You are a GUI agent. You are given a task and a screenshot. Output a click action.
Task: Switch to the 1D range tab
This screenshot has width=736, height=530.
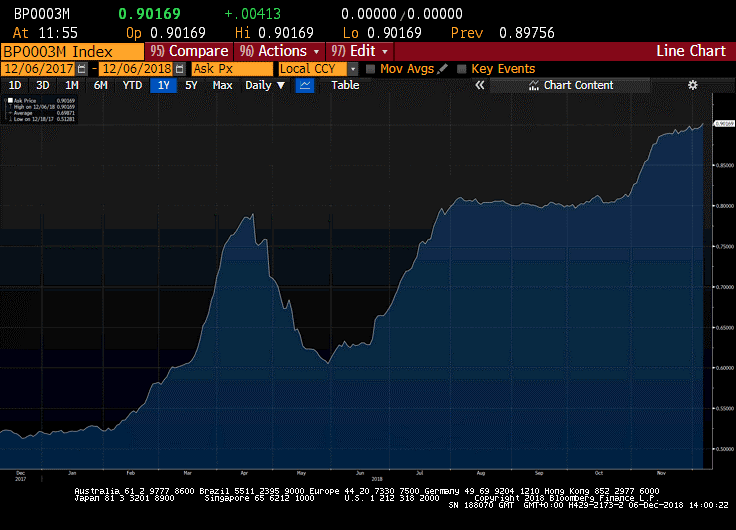click(15, 85)
